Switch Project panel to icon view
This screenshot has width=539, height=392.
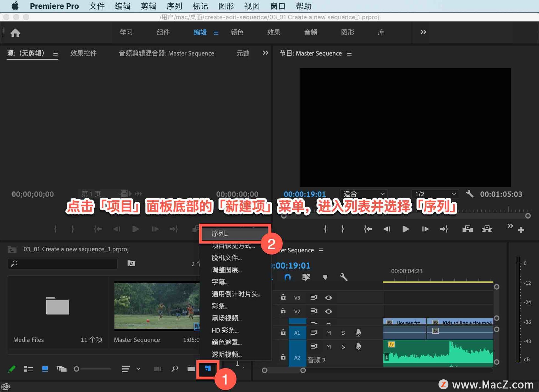(x=45, y=369)
